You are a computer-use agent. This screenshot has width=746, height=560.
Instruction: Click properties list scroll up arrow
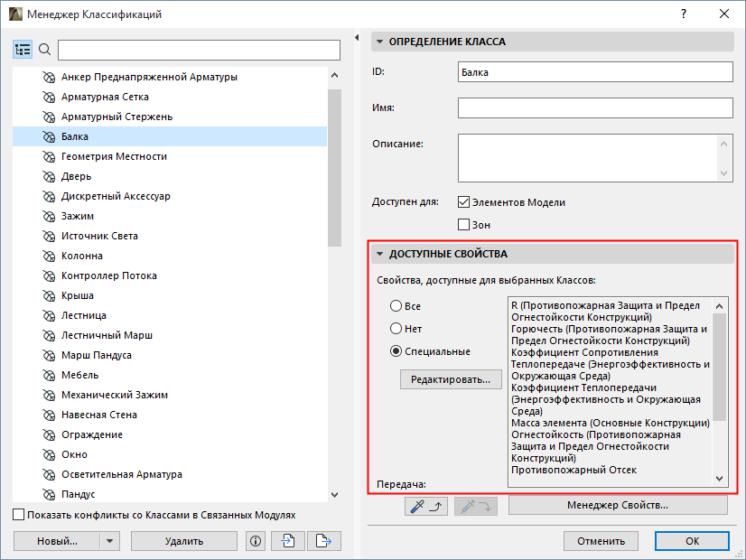point(719,306)
